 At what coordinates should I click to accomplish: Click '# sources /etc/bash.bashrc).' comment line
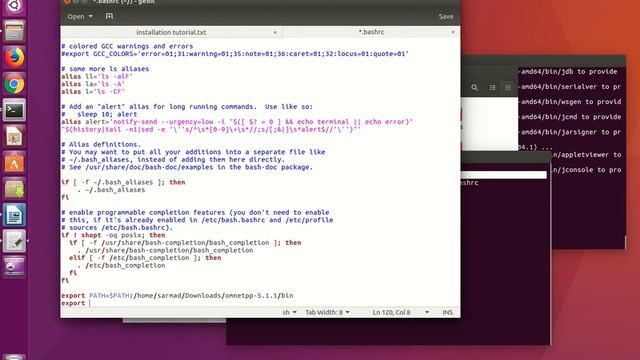pos(117,227)
